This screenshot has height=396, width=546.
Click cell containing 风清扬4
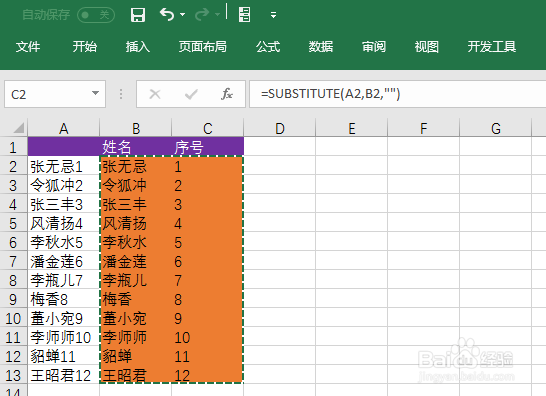[63, 223]
